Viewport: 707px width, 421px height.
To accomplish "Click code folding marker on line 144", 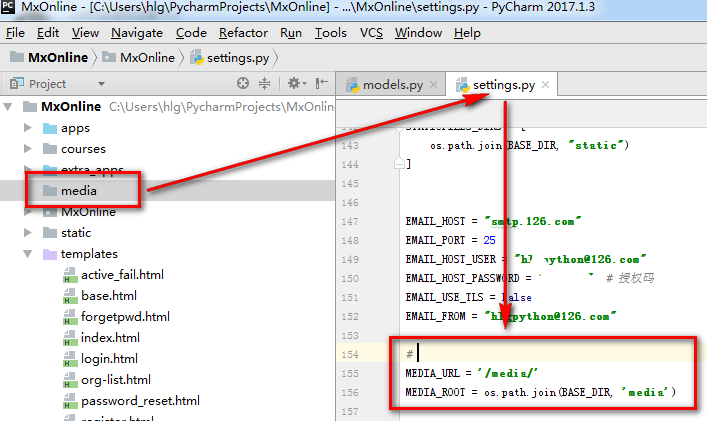I will coord(399,163).
